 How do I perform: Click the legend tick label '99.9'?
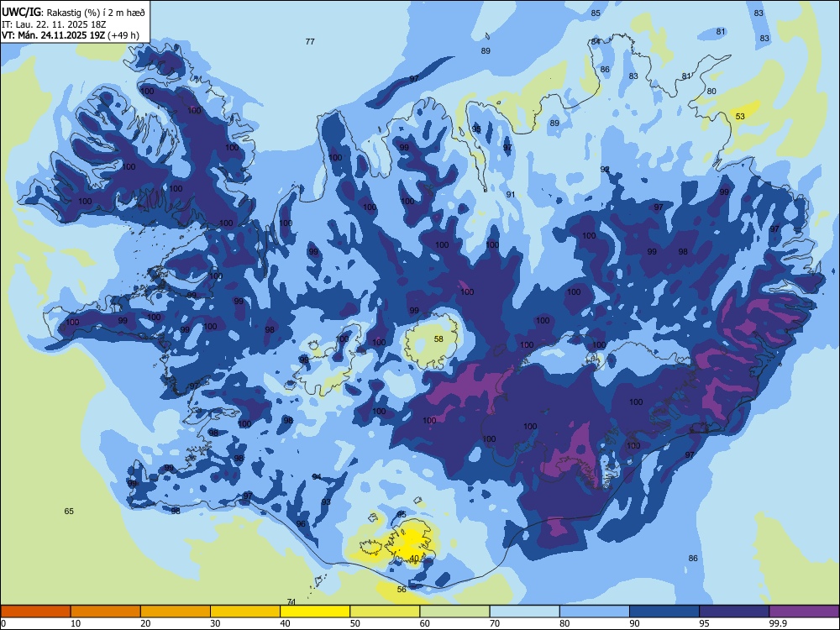[777, 623]
